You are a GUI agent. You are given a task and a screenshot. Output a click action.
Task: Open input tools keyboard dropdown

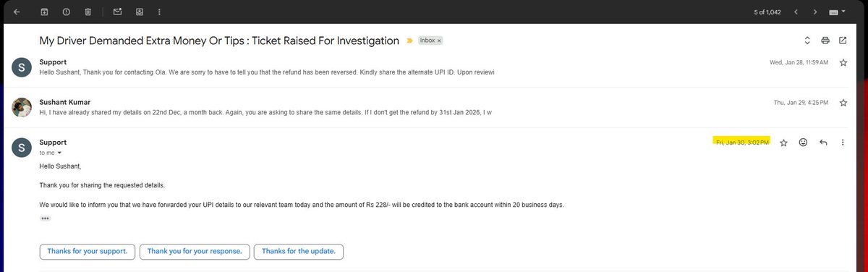pyautogui.click(x=838, y=12)
